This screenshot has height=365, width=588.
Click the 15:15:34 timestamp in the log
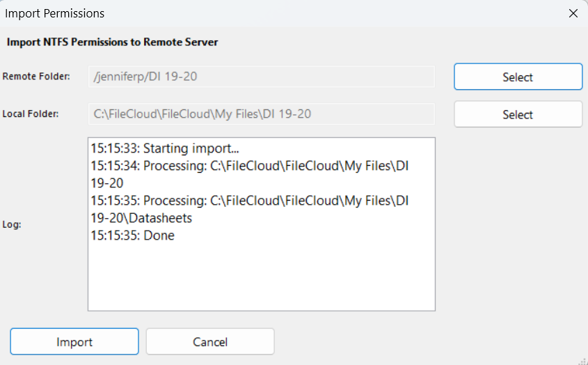114,166
